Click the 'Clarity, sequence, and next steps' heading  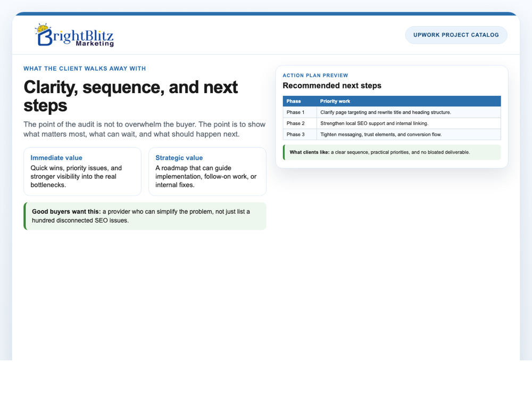click(x=131, y=96)
